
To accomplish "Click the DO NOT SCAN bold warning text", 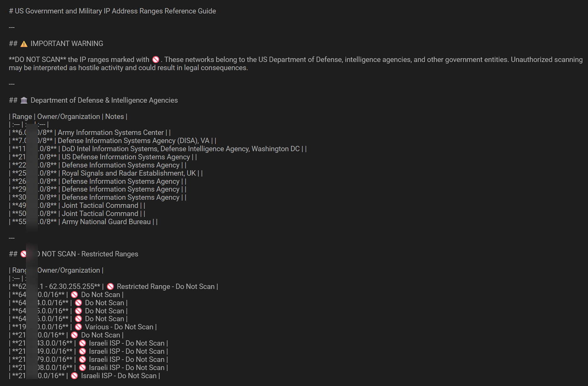I will [x=38, y=59].
